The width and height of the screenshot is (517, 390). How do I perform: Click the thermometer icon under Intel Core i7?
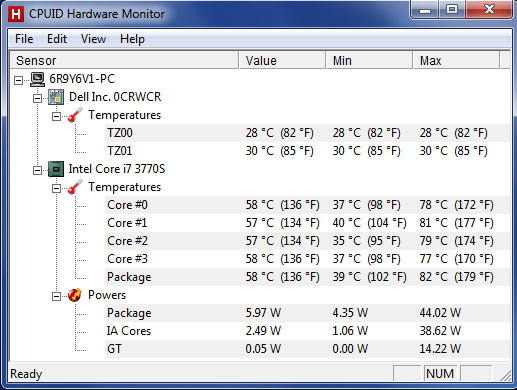[x=75, y=187]
